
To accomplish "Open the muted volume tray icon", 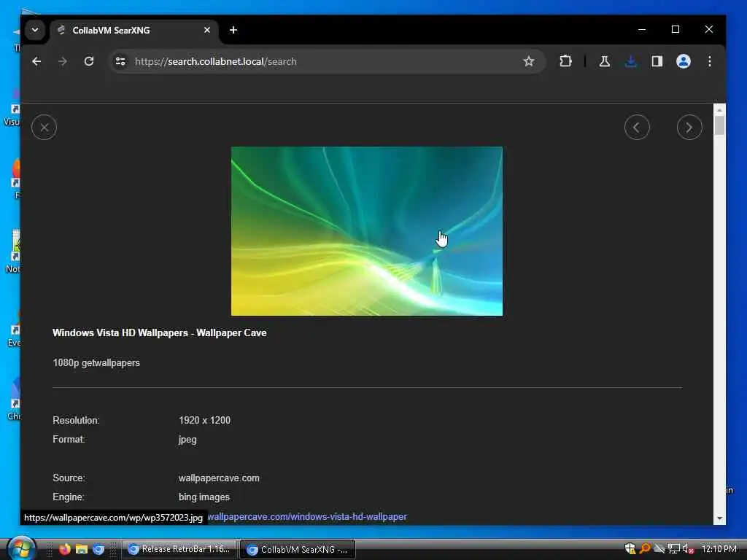I will pyautogui.click(x=688, y=549).
